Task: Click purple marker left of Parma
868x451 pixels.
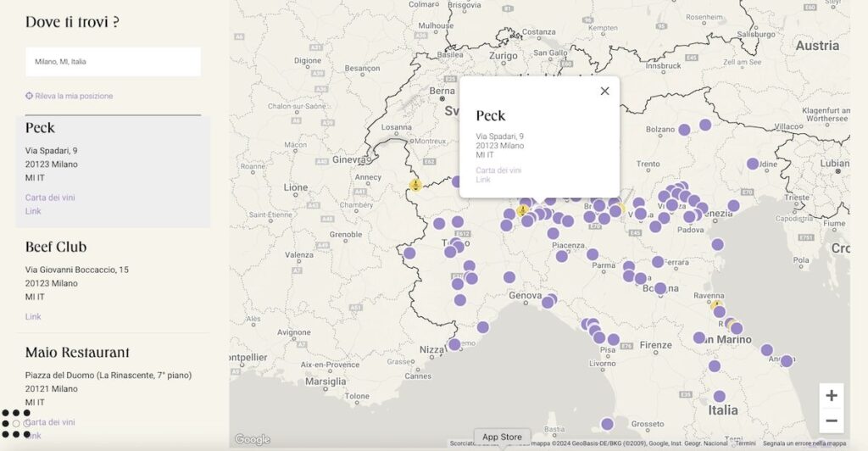Action: [593, 254]
